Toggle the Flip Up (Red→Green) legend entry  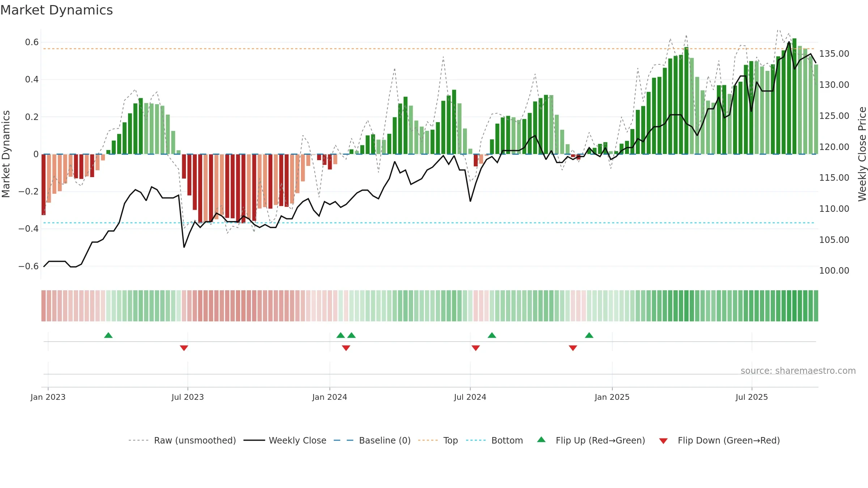[591, 440]
